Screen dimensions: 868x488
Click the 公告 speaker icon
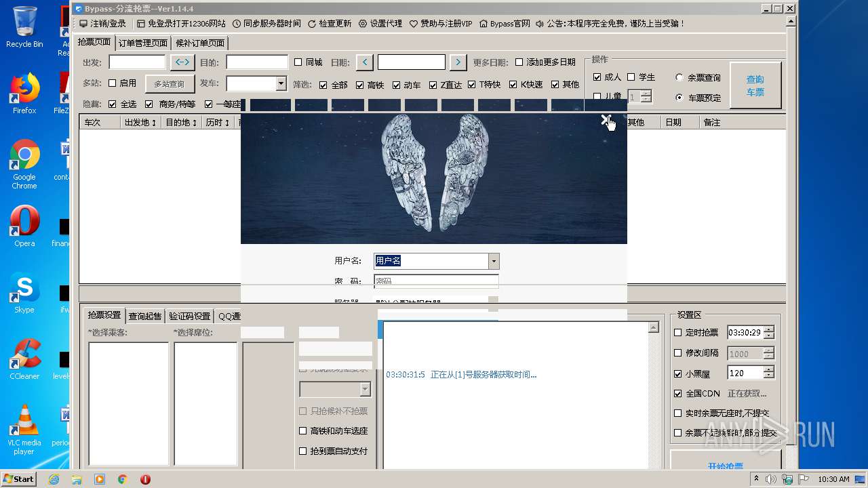point(540,24)
